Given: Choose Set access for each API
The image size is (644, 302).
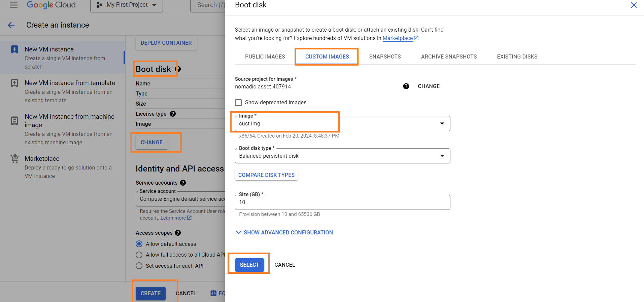Looking at the screenshot, I should tap(139, 266).
